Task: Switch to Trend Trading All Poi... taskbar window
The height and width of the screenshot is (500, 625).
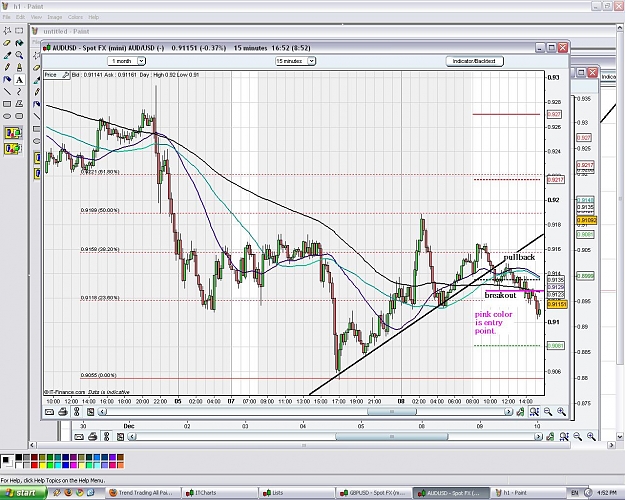Action: [x=143, y=493]
